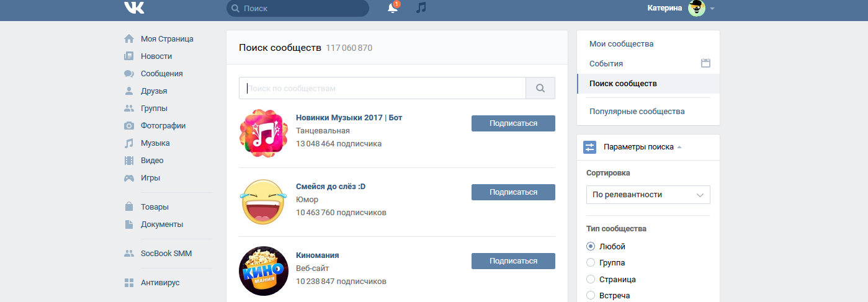868x302 pixels.
Task: Click the person icon beside Друзья
Action: pyautogui.click(x=129, y=91)
